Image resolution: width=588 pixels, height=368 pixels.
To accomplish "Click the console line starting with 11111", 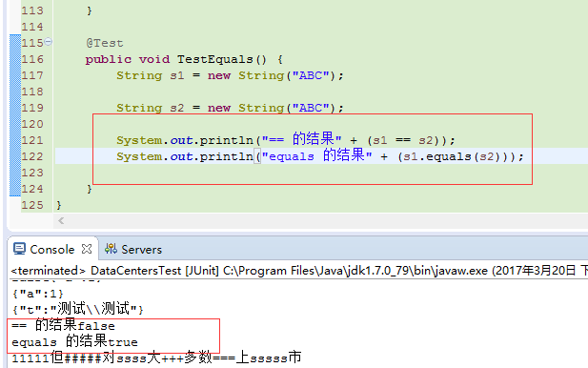I will coord(156,358).
